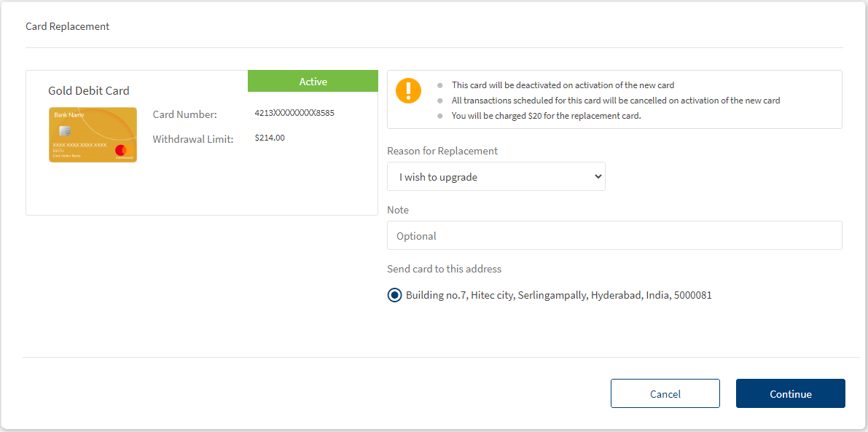
Task: Click the green Active status badge
Action: (313, 82)
